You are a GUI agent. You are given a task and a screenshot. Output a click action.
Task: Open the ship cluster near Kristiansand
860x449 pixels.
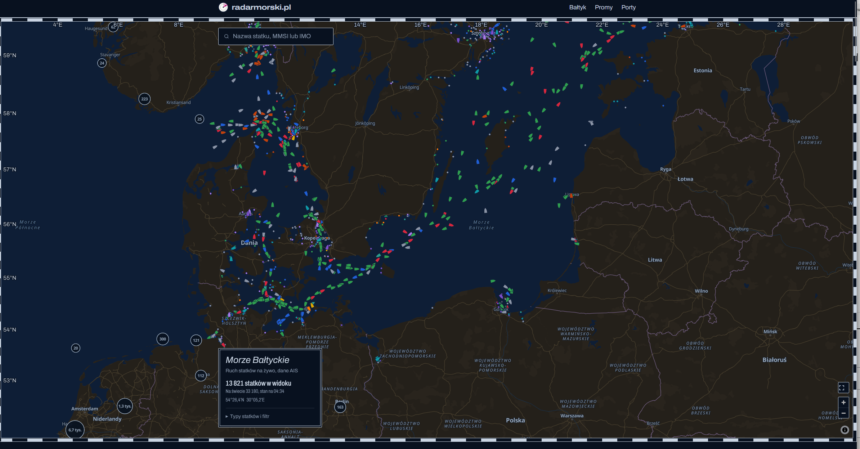tap(144, 99)
